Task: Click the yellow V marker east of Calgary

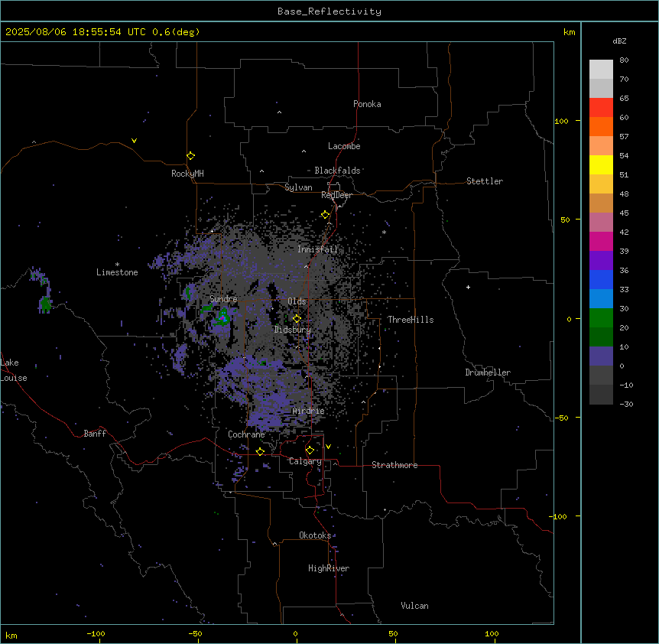Action: [328, 447]
